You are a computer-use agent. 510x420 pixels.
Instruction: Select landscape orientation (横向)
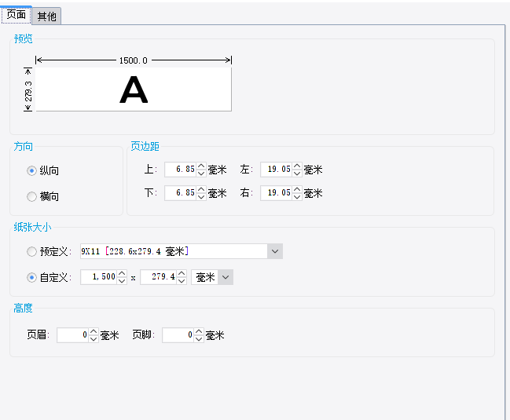31,196
